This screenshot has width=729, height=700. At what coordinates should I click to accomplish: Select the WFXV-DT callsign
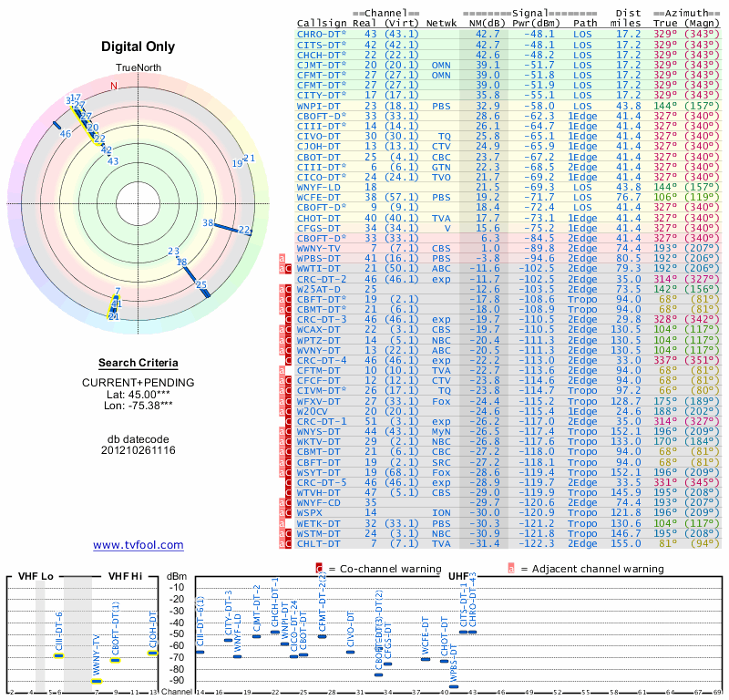(x=318, y=401)
